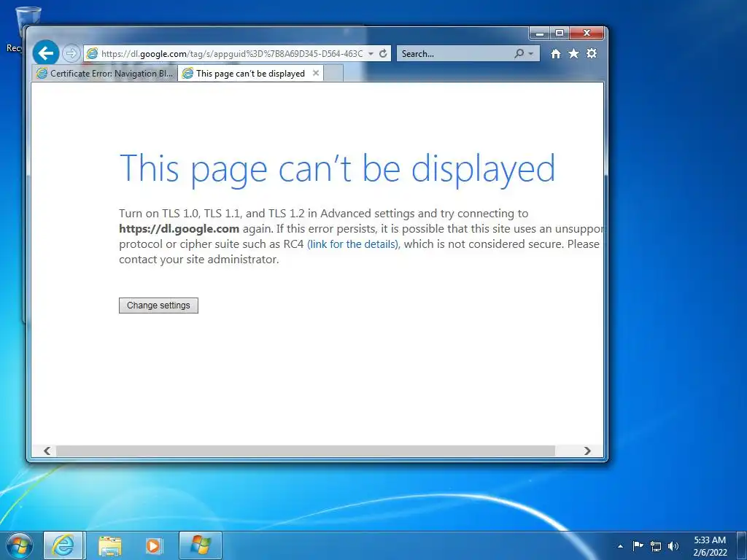
Task: Click the greyed Forward arrow button
Action: pyautogui.click(x=71, y=53)
